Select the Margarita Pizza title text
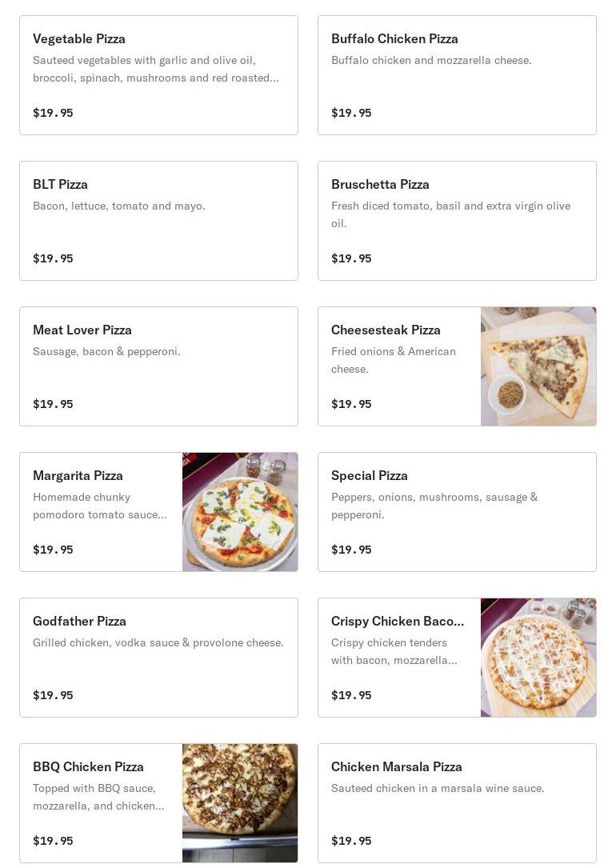Screen dimensions: 616x868 [78, 475]
